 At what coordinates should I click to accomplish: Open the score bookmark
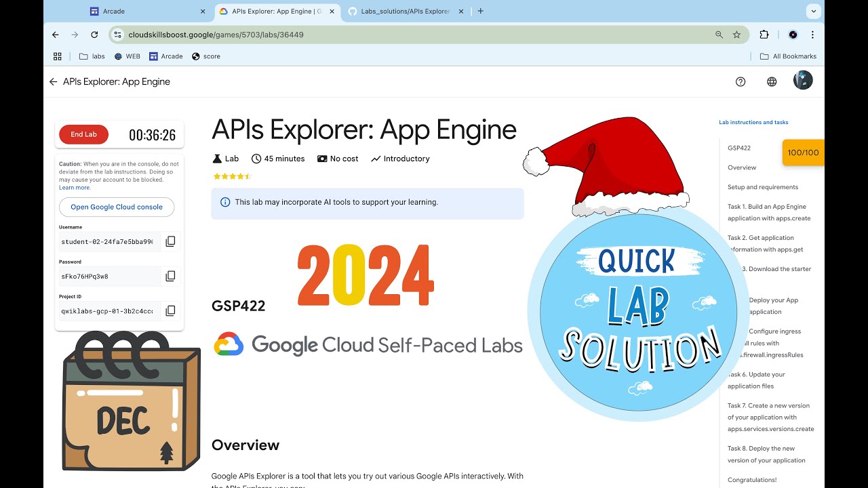tap(206, 56)
